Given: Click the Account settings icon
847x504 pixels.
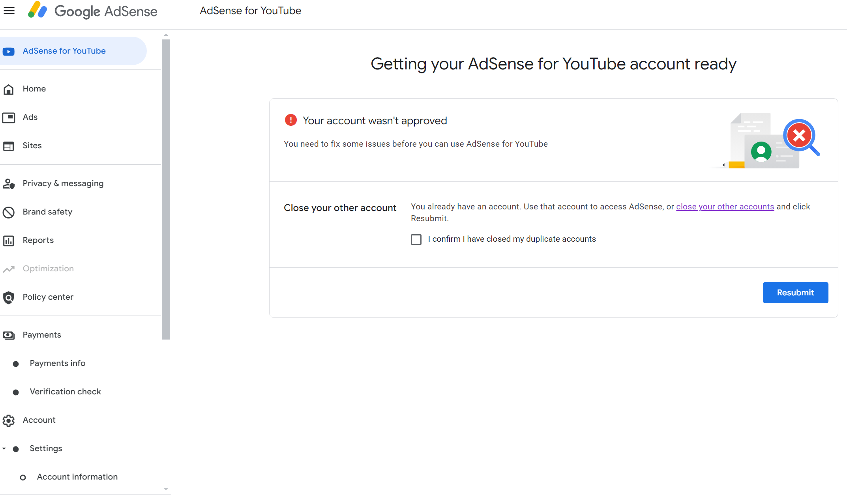Looking at the screenshot, I should (x=9, y=420).
